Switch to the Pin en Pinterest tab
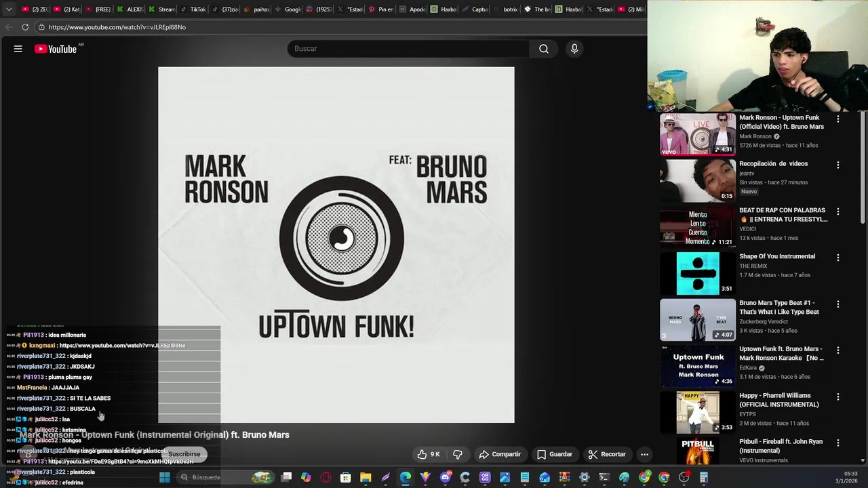The image size is (868, 488). pos(382,9)
